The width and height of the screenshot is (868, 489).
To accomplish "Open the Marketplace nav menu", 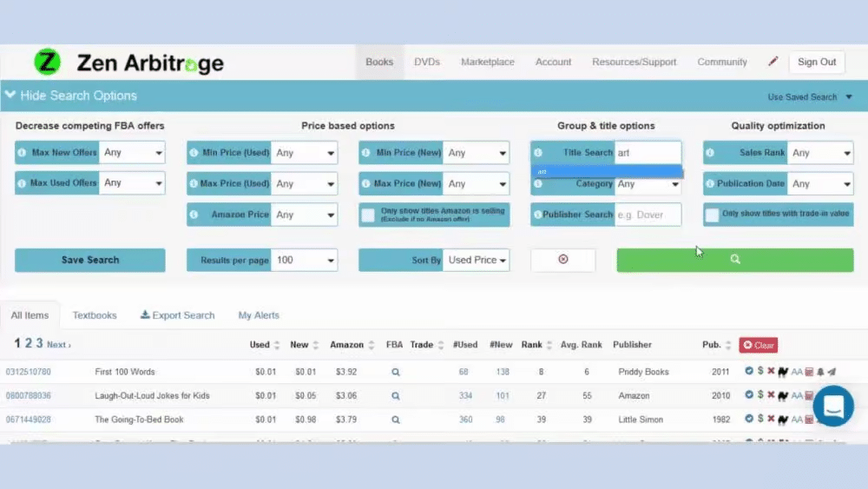I will click(x=488, y=62).
